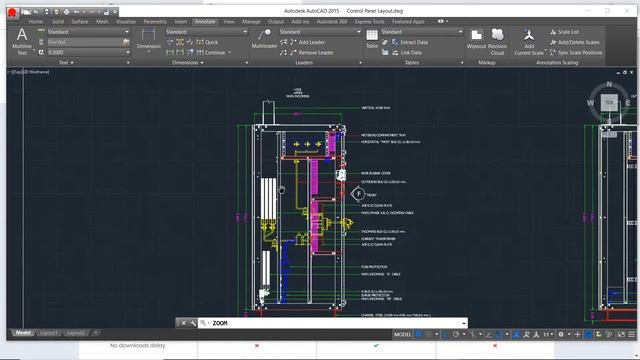Click the workspace switching gear icon
The height and width of the screenshot is (360, 640).
point(561,334)
